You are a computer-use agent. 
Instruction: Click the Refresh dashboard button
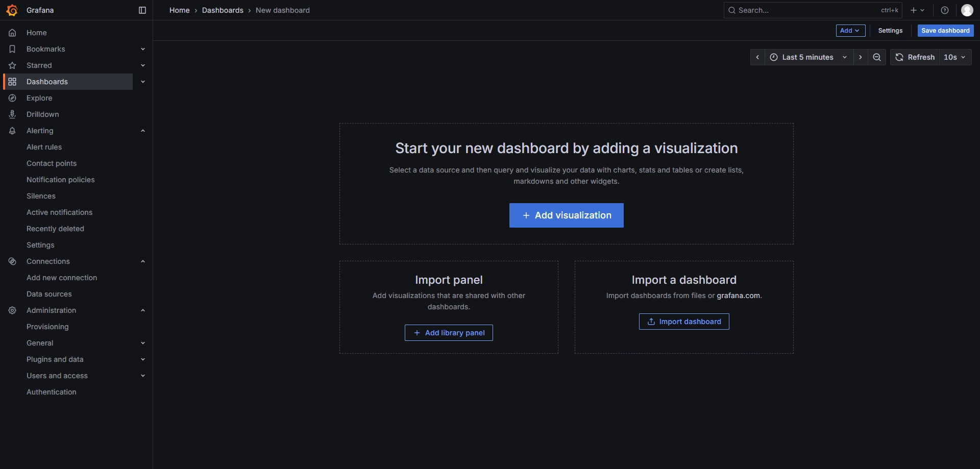click(x=915, y=57)
